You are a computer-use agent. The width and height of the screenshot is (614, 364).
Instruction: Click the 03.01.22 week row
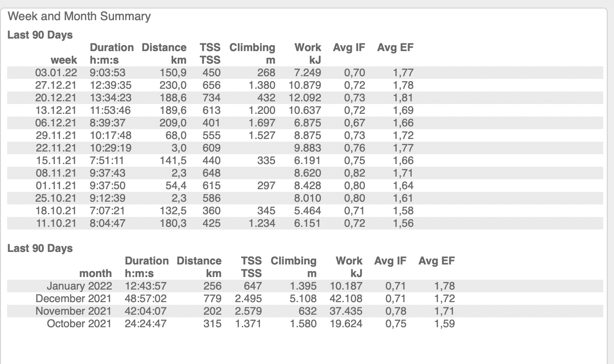point(57,73)
